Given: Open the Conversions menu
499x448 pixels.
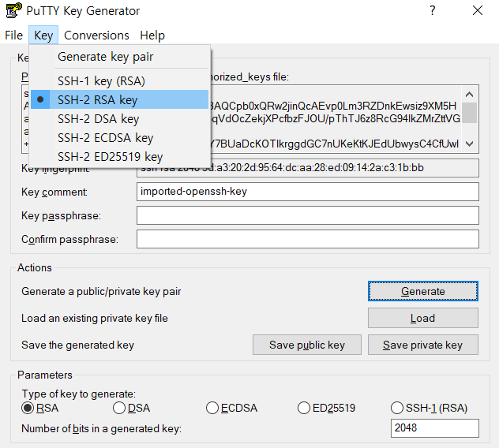Looking at the screenshot, I should tap(96, 35).
